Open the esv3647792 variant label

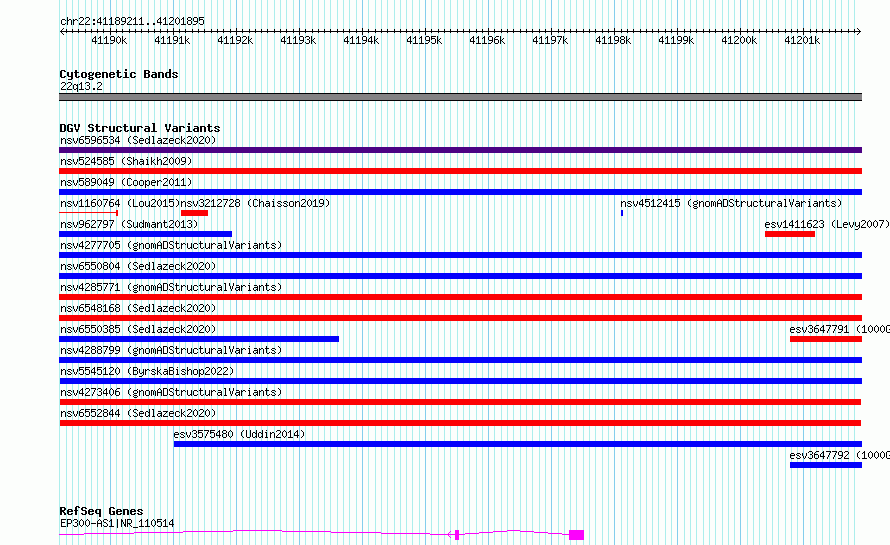click(839, 455)
